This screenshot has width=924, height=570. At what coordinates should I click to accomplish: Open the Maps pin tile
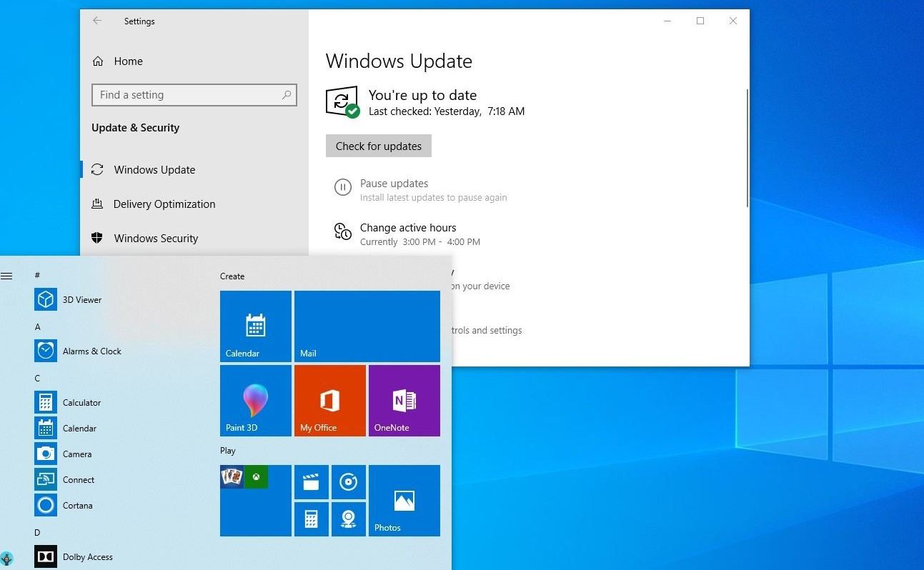click(x=348, y=519)
